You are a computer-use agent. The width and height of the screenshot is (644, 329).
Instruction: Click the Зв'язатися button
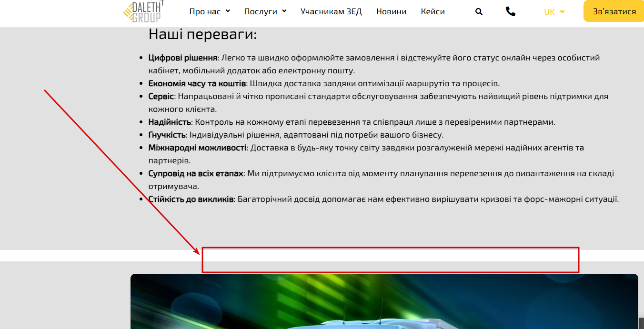614,11
